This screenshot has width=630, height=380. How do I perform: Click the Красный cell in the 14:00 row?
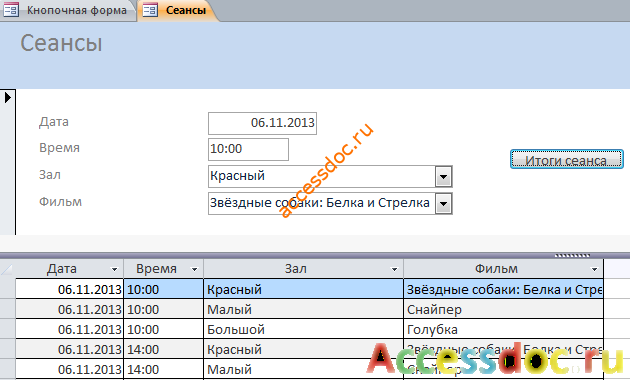(304, 349)
